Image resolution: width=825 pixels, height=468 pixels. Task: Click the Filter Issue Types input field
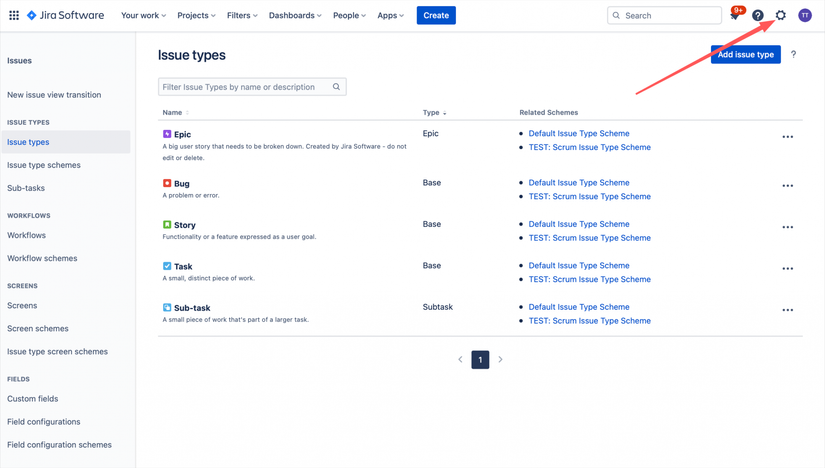[x=245, y=87]
